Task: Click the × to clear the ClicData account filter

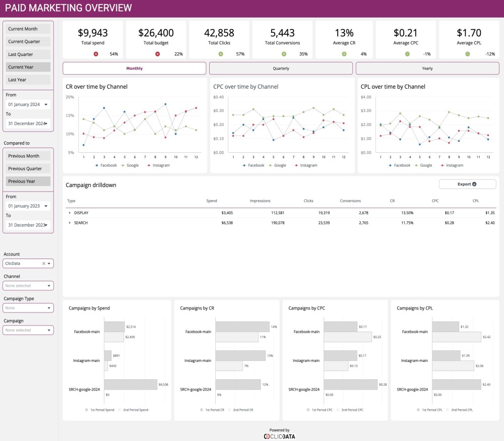Action: (x=43, y=263)
